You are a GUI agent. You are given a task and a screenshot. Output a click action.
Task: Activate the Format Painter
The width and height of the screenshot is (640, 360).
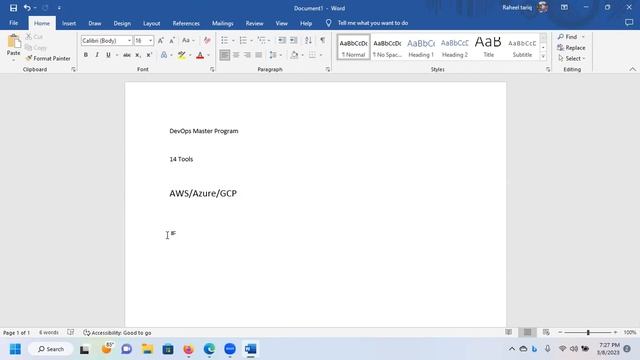coord(48,58)
